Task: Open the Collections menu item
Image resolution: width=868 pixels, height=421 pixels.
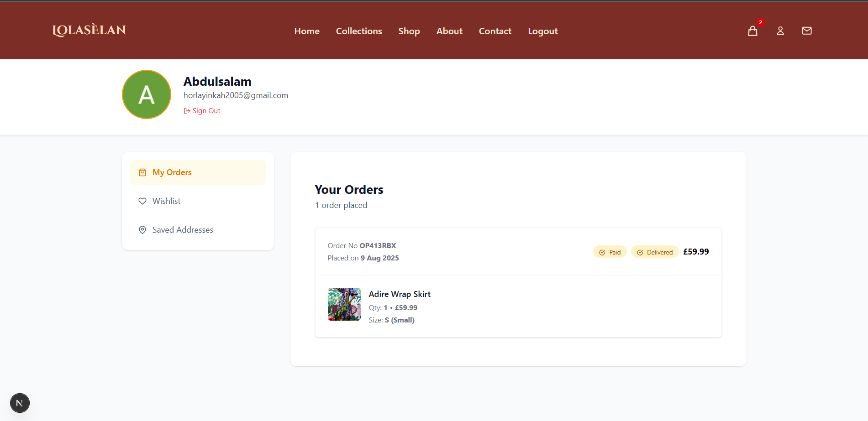Action: 359,31
